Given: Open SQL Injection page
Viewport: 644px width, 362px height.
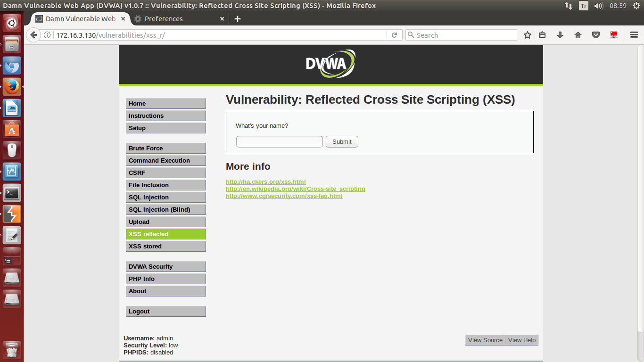Looking at the screenshot, I should 166,197.
